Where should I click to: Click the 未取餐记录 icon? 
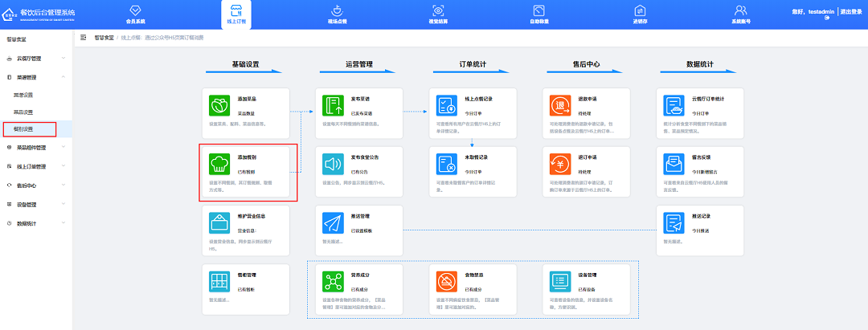(x=446, y=164)
